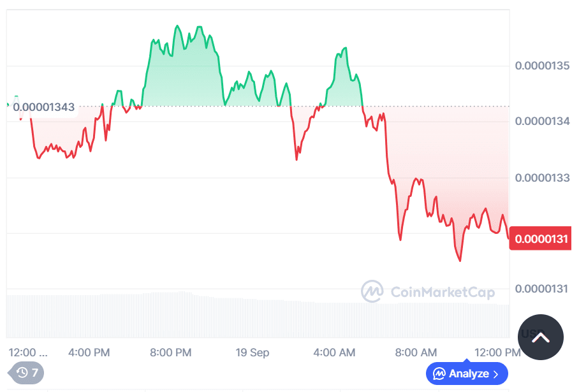Click the 0.0000133 price axis value
Image resolution: width=579 pixels, height=392 pixels.
coord(543,178)
